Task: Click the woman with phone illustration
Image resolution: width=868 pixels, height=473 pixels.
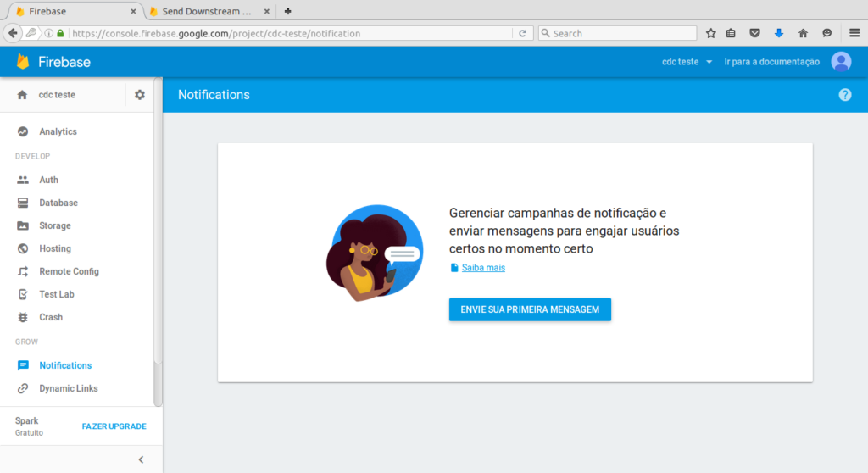Action: [376, 253]
